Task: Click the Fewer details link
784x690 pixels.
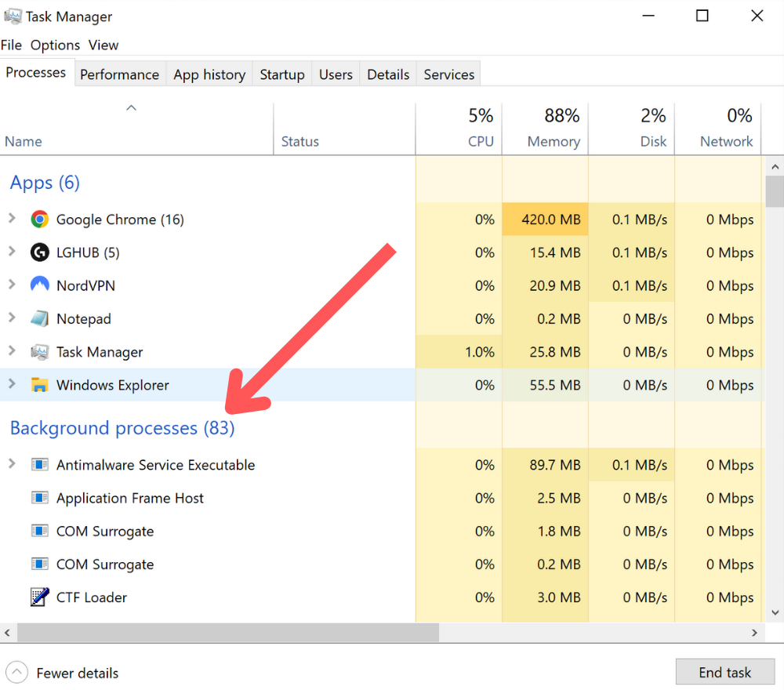Action: (x=78, y=673)
